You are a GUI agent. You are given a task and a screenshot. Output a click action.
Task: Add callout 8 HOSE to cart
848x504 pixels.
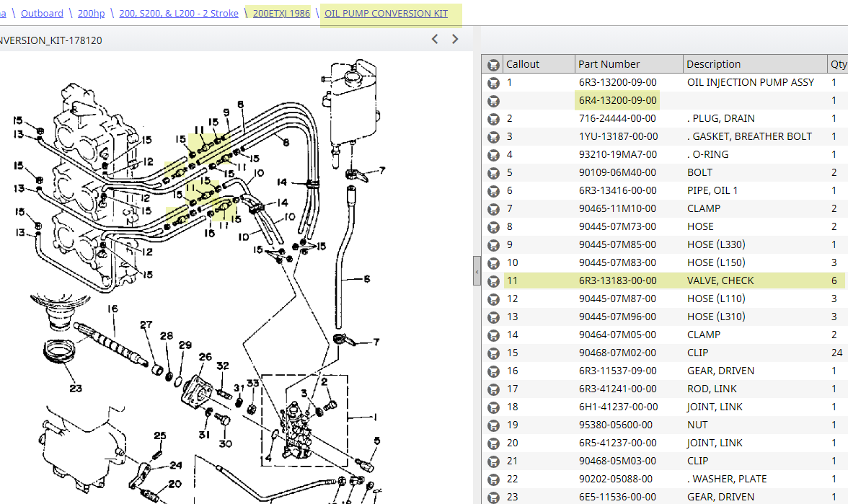(x=493, y=227)
